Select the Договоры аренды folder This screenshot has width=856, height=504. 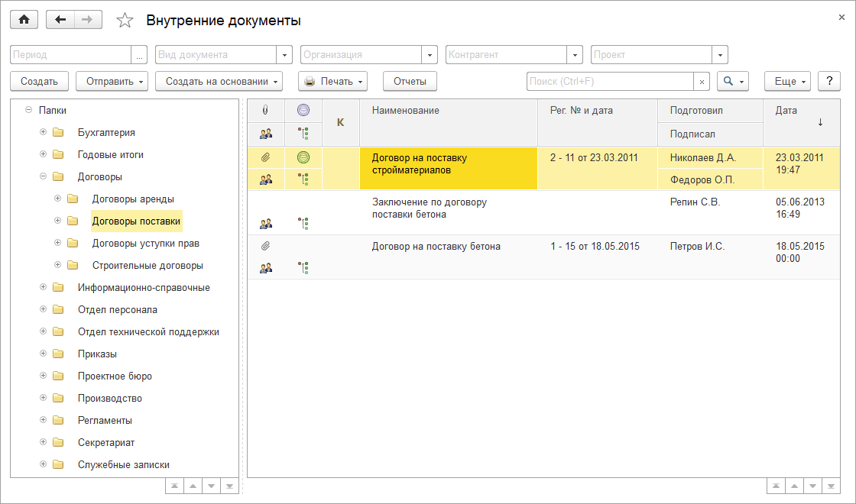point(133,199)
